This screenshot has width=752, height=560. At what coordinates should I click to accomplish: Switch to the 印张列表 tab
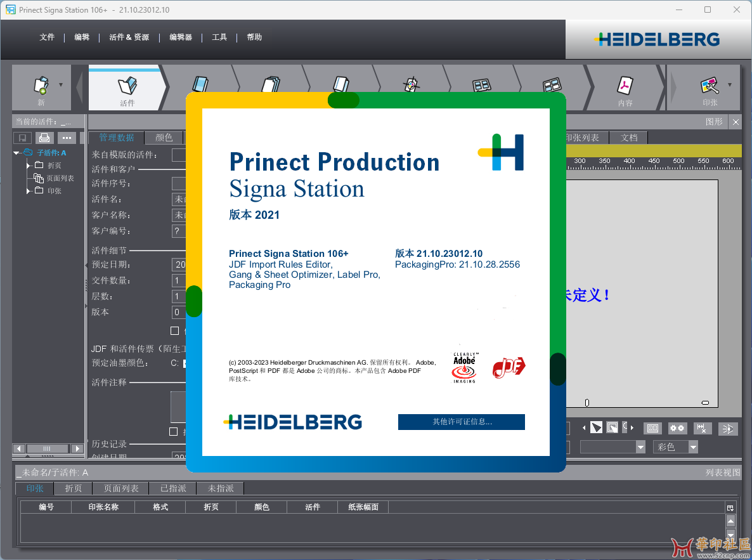click(x=587, y=138)
